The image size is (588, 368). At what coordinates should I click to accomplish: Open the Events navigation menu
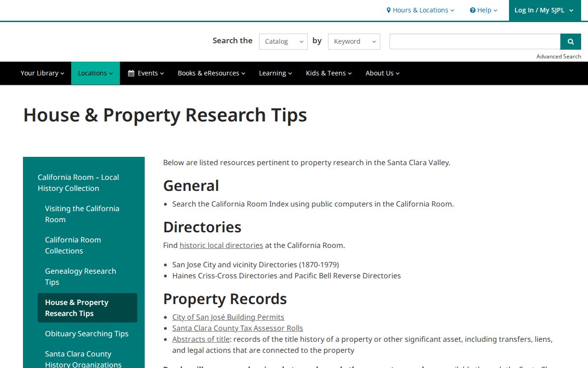[x=146, y=73]
